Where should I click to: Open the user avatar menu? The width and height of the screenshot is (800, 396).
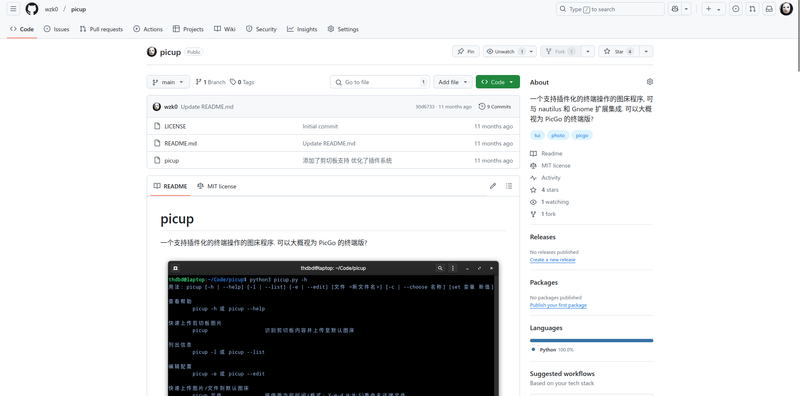(786, 9)
